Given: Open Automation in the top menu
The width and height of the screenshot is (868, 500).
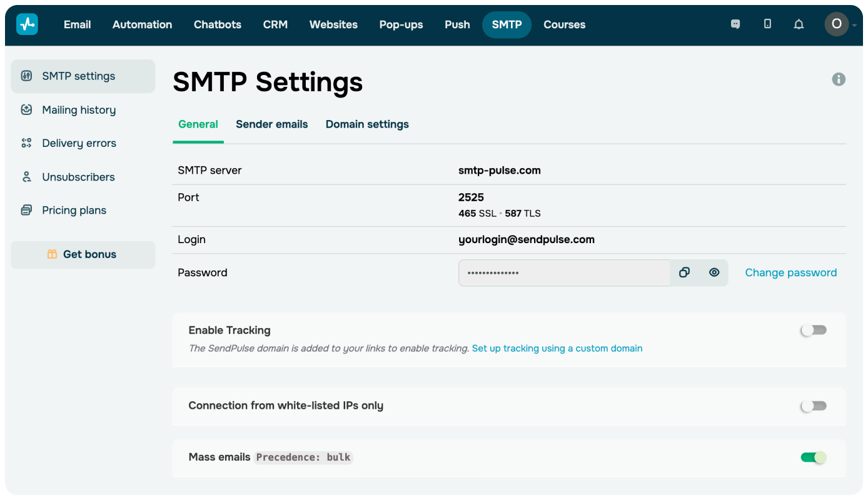Looking at the screenshot, I should 142,25.
